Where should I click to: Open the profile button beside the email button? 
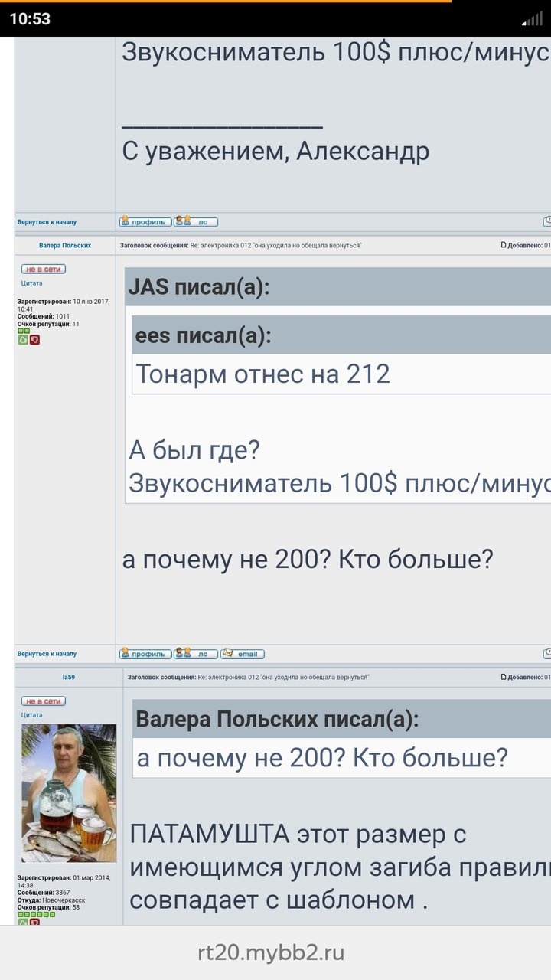pos(145,654)
